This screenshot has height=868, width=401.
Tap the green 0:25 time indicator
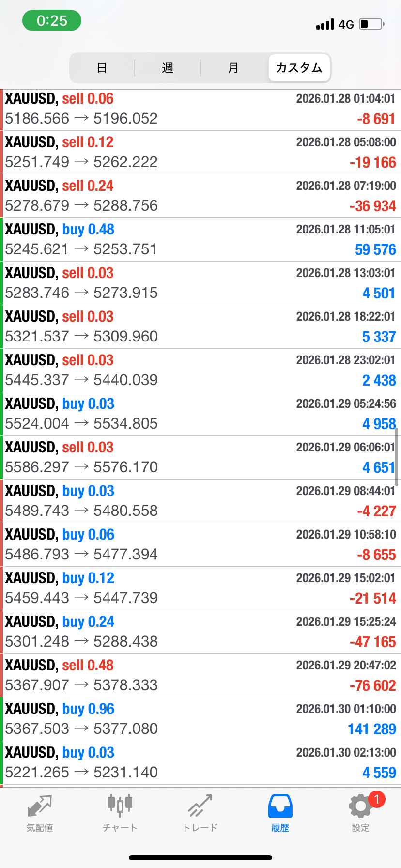(x=52, y=21)
